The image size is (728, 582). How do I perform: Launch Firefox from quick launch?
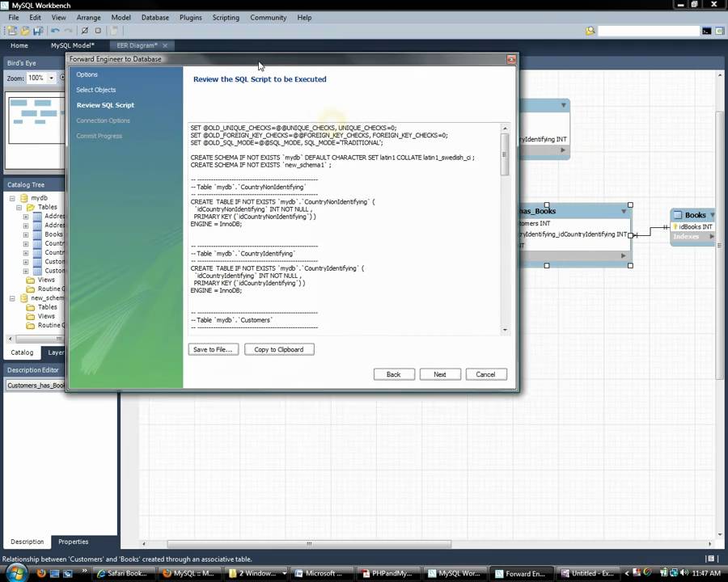41,573
